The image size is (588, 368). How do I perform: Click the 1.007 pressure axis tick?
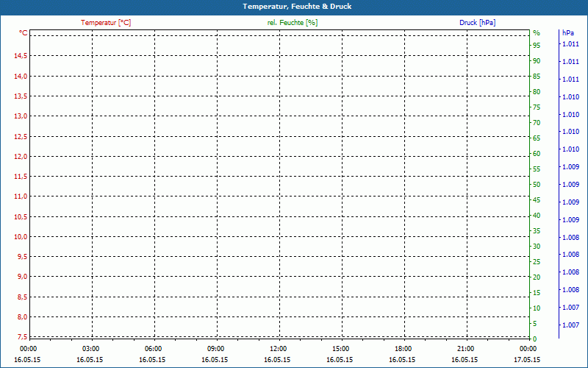tap(570, 325)
